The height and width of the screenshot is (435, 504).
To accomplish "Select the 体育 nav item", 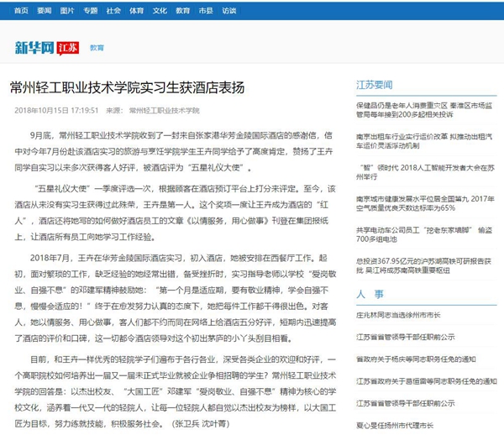I will tap(137, 11).
